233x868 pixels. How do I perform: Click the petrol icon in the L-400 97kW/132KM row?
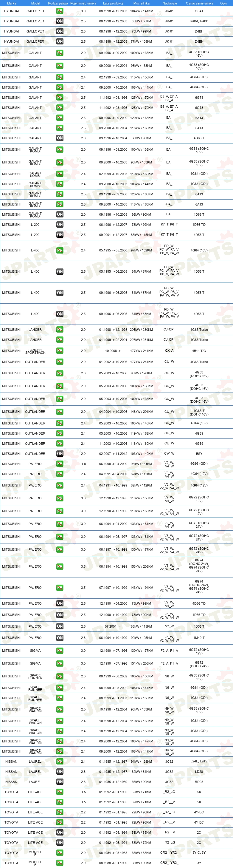point(60,250)
